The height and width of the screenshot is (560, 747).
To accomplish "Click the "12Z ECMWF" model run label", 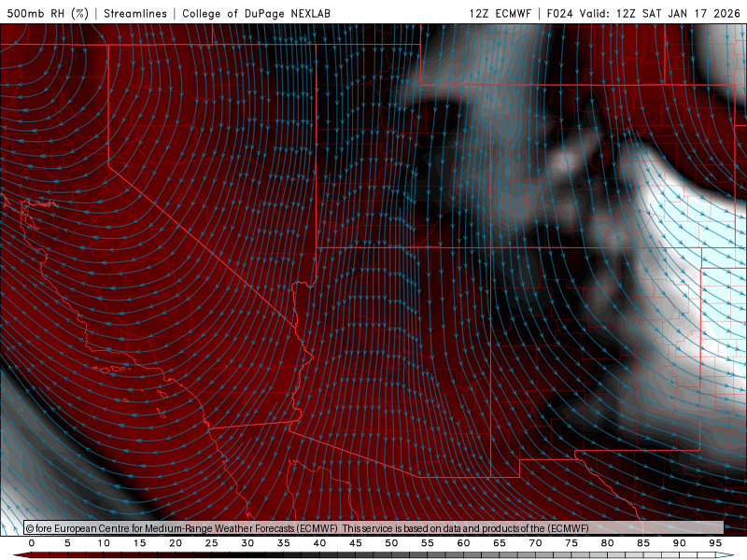I will click(500, 13).
